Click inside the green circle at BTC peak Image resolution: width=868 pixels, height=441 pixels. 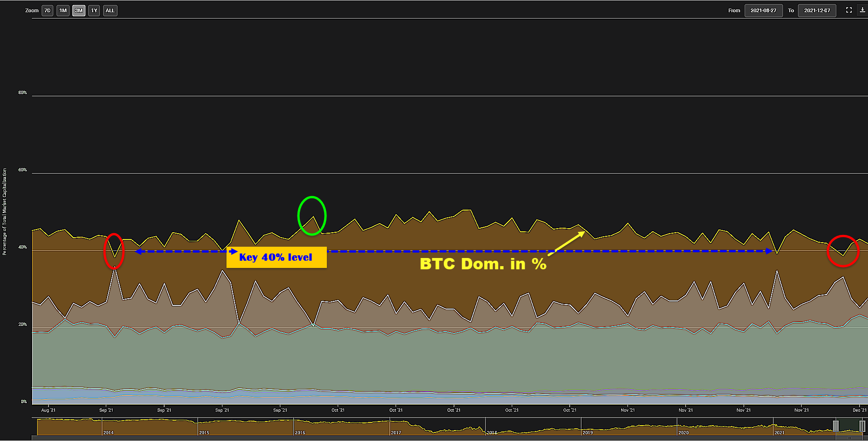311,216
